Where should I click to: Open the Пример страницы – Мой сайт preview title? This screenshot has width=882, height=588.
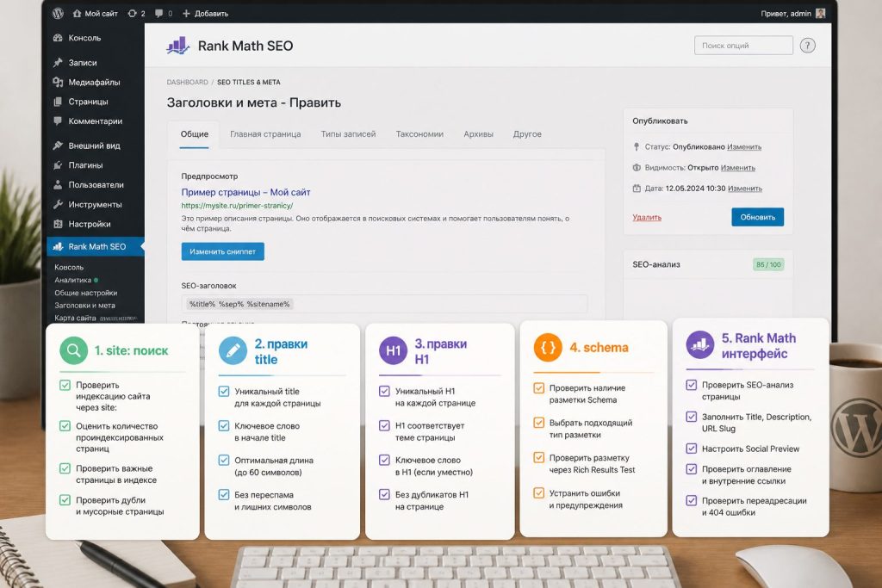(245, 192)
